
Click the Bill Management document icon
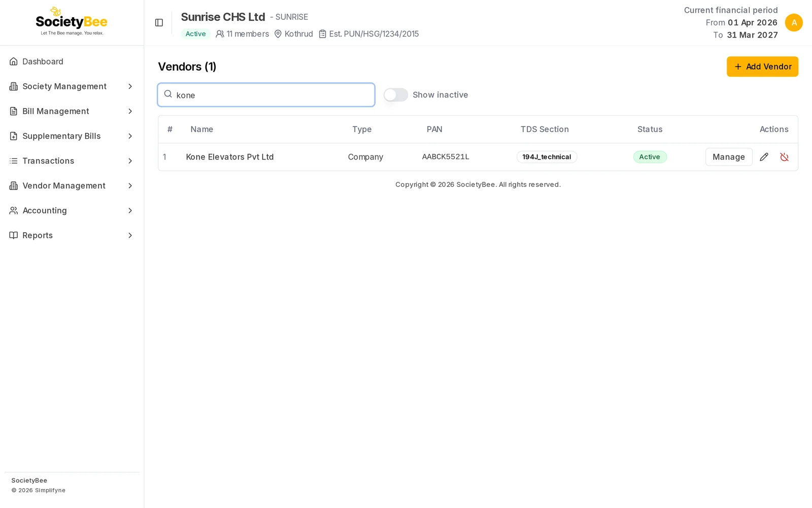[x=14, y=111]
